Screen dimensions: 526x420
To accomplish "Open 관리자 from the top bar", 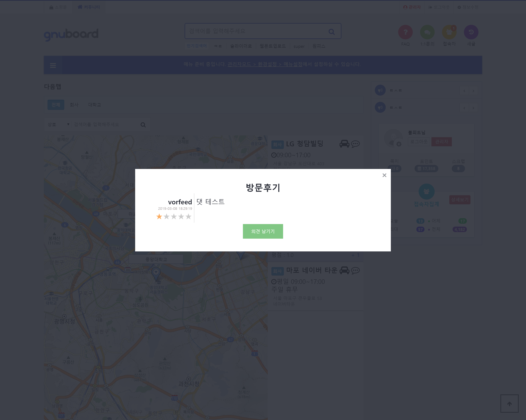I will 412,7.
